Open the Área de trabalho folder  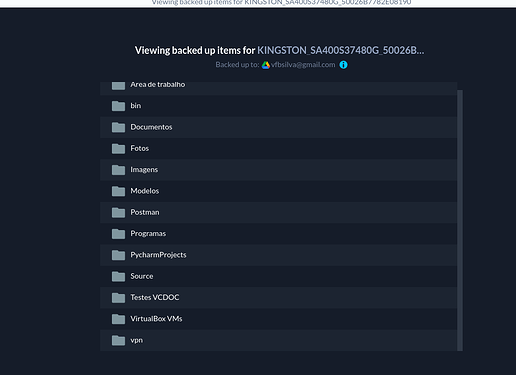(158, 85)
